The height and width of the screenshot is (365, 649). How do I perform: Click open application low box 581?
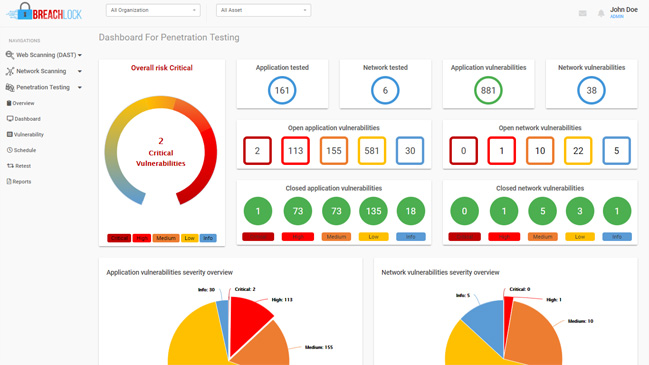372,151
